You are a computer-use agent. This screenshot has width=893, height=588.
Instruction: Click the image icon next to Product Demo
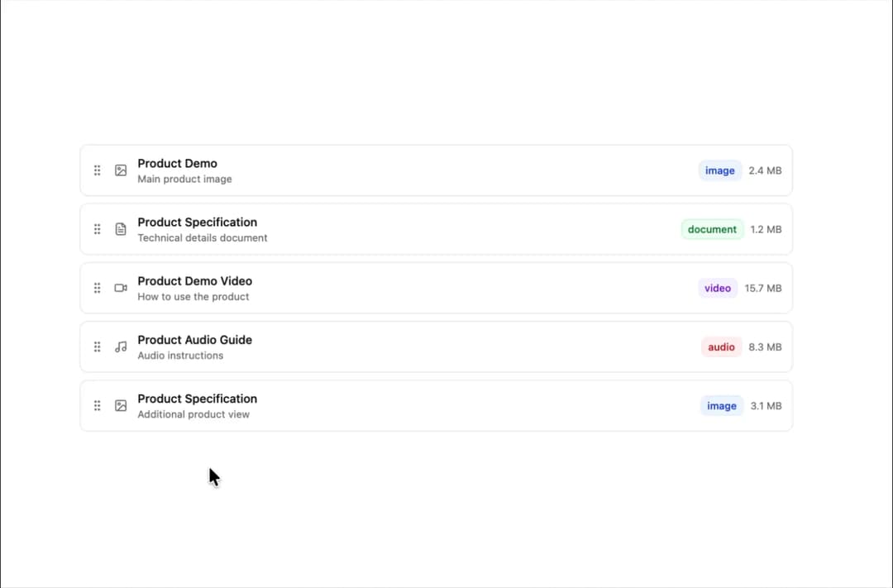[x=121, y=170]
